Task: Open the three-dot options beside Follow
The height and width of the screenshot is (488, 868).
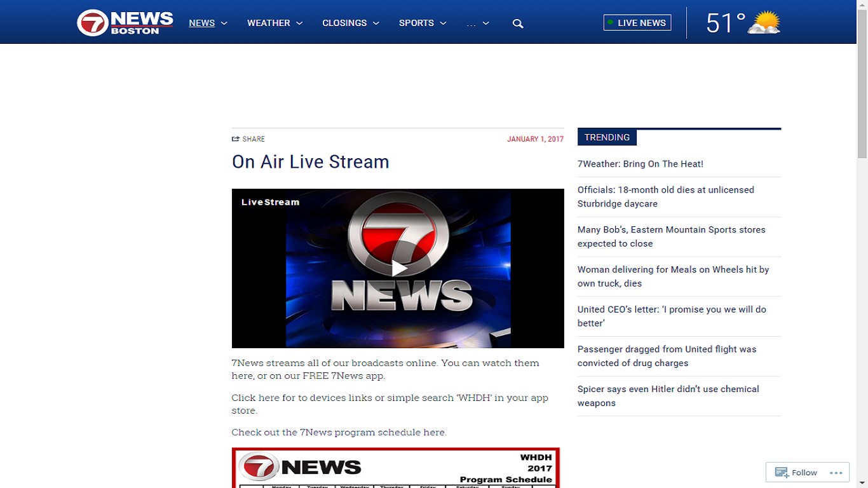Action: click(836, 473)
